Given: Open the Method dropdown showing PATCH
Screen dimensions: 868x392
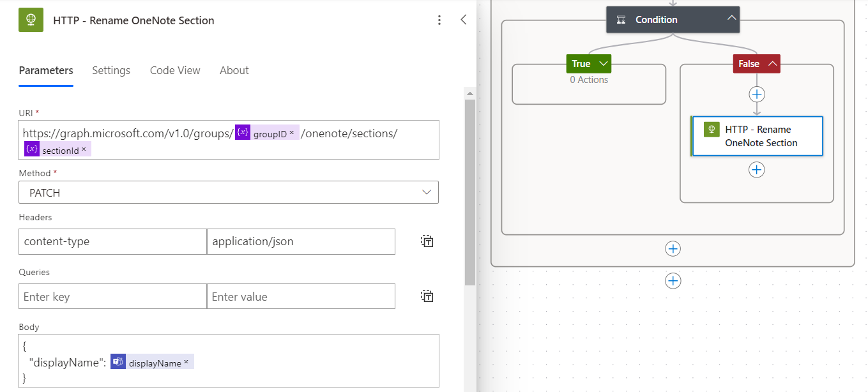Looking at the screenshot, I should (229, 192).
